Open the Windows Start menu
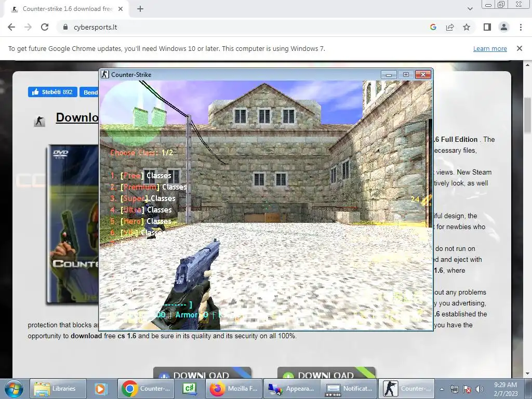The image size is (532, 399). (14, 389)
